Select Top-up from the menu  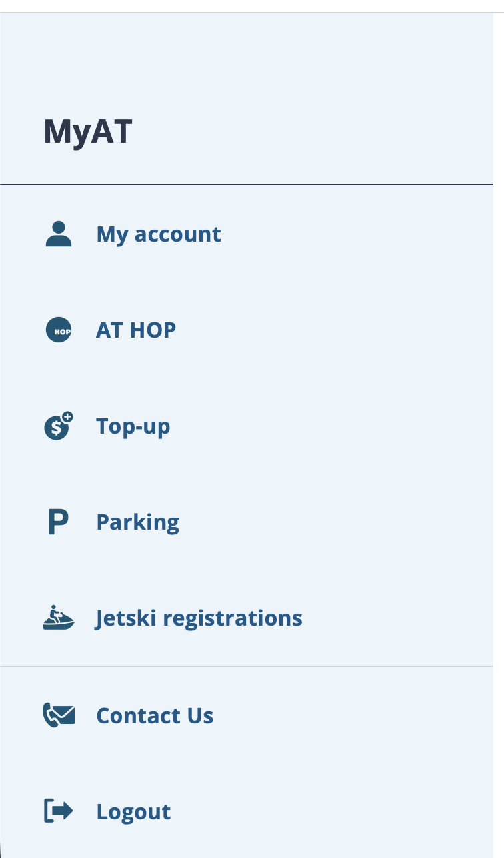click(133, 426)
